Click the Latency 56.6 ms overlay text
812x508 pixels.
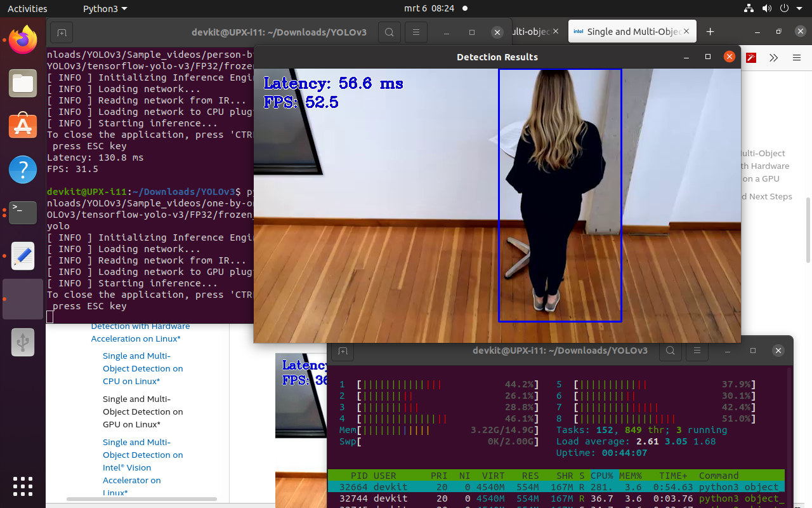pos(333,83)
